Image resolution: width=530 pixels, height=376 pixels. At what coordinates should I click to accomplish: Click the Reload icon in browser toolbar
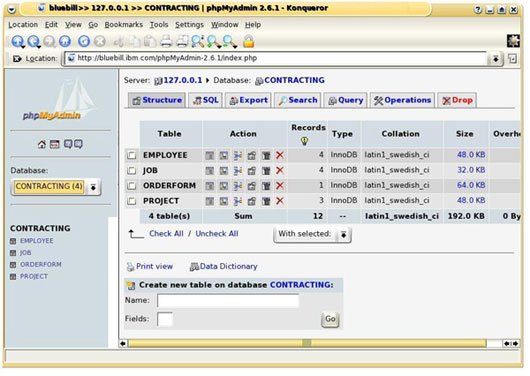[x=84, y=41]
